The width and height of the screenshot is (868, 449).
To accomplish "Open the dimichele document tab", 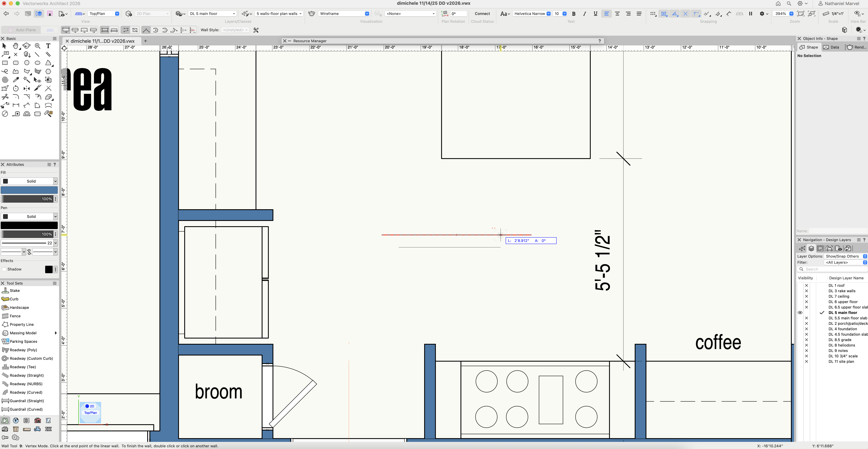I will (102, 41).
